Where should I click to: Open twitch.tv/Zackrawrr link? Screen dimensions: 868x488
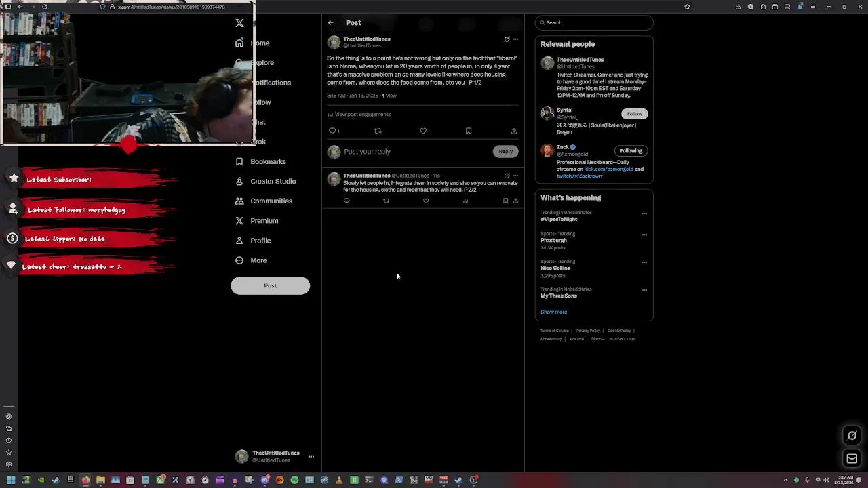click(x=580, y=176)
